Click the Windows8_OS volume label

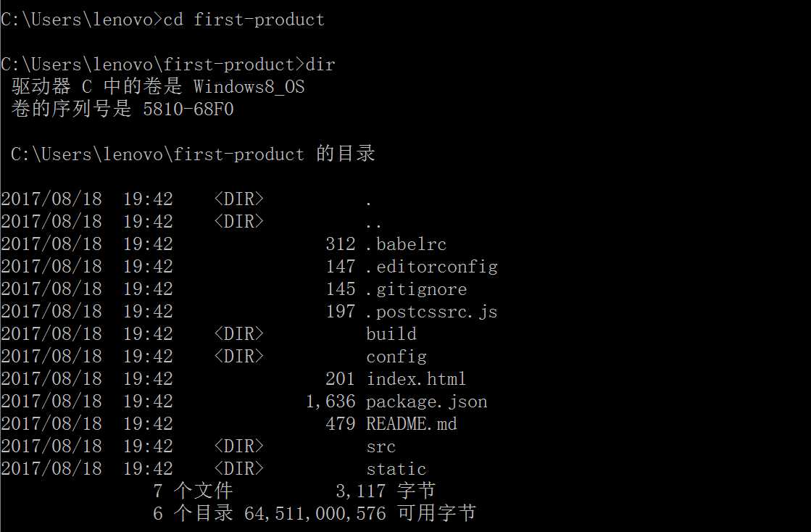pyautogui.click(x=249, y=86)
